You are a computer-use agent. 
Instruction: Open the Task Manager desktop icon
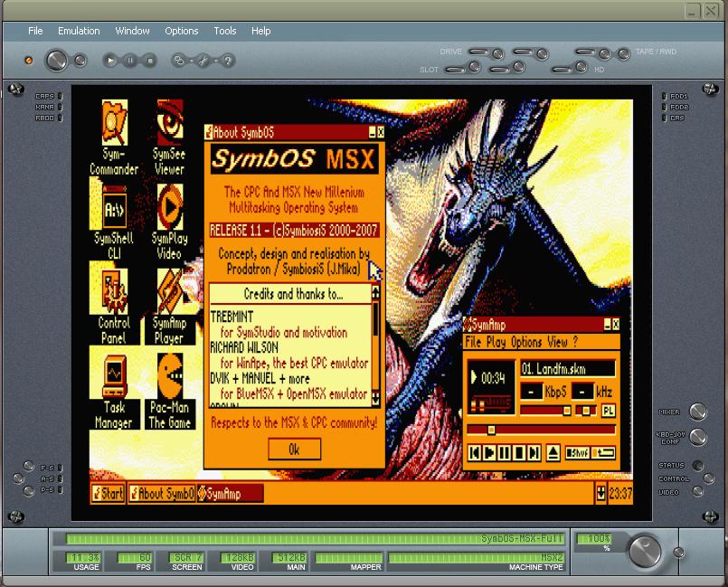click(x=114, y=391)
